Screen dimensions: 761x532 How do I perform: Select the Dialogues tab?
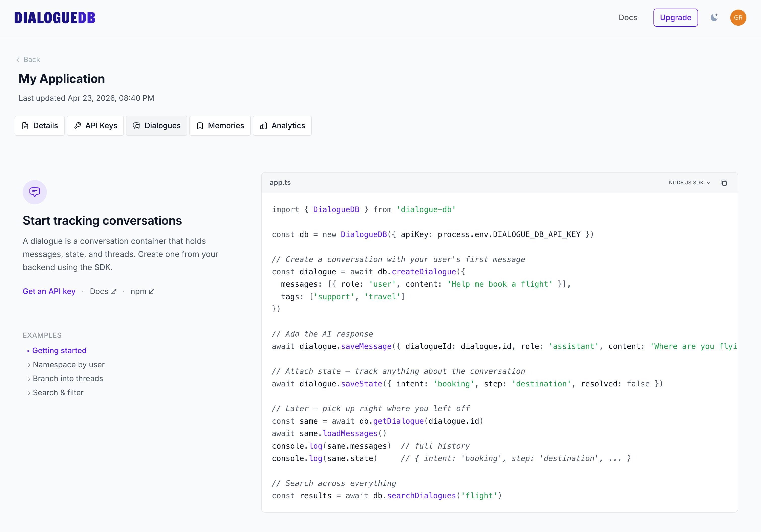click(x=156, y=126)
